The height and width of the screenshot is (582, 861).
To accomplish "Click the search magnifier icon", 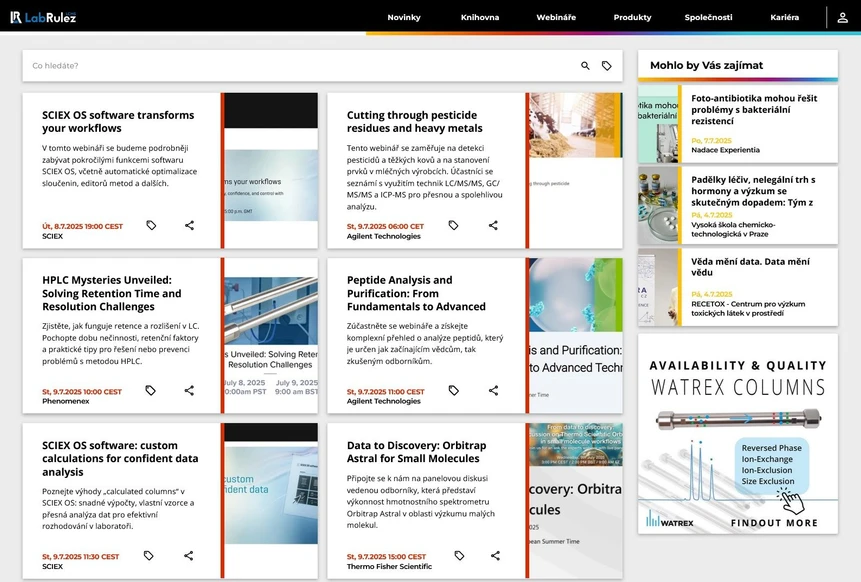I will pos(586,66).
